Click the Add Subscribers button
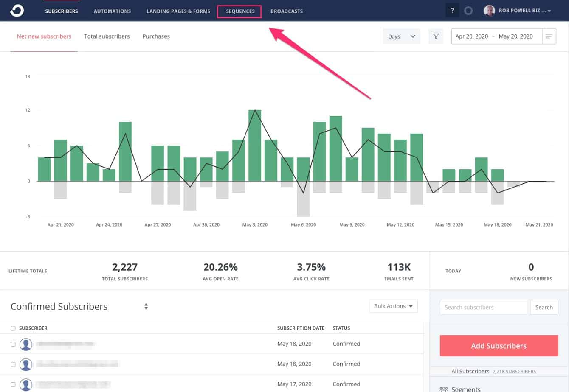The height and width of the screenshot is (392, 569). 499,346
